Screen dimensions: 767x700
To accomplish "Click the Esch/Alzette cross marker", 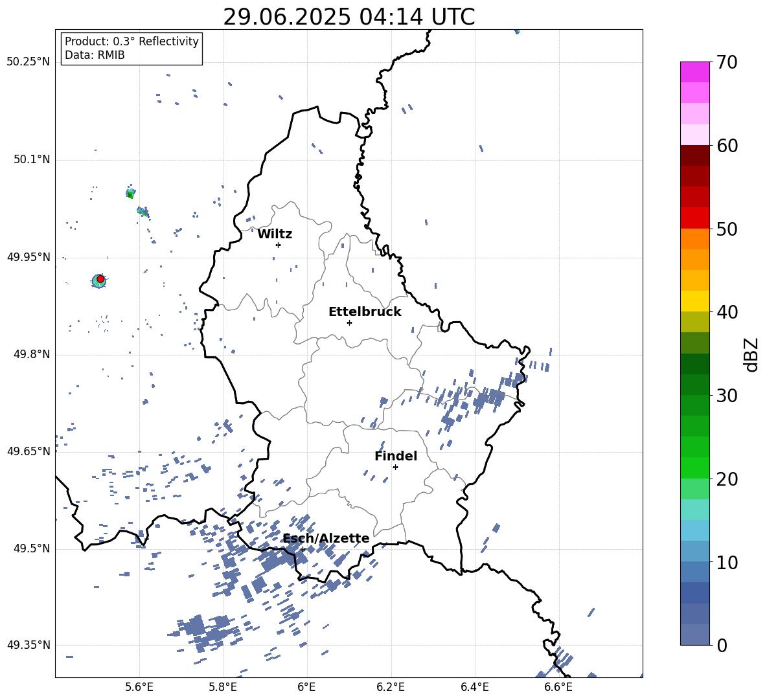I will tap(303, 549).
